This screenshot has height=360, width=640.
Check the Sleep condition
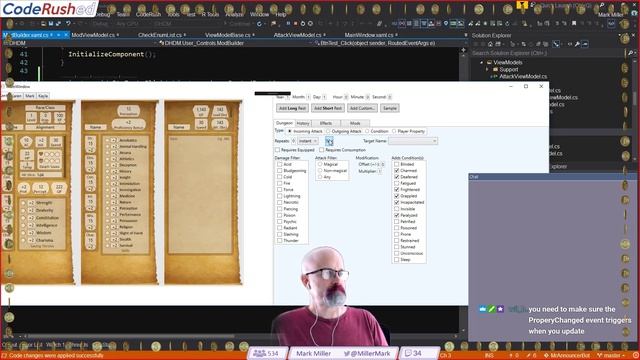(396, 260)
